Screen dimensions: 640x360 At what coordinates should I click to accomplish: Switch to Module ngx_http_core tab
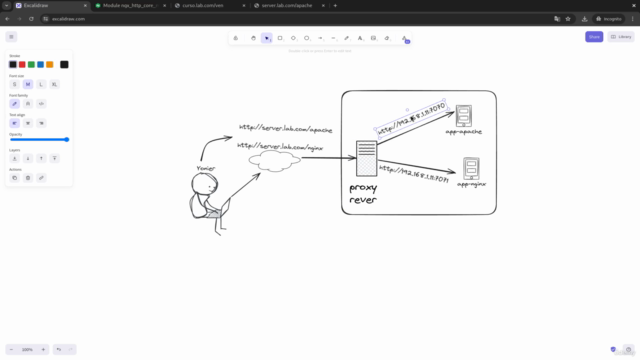[130, 6]
